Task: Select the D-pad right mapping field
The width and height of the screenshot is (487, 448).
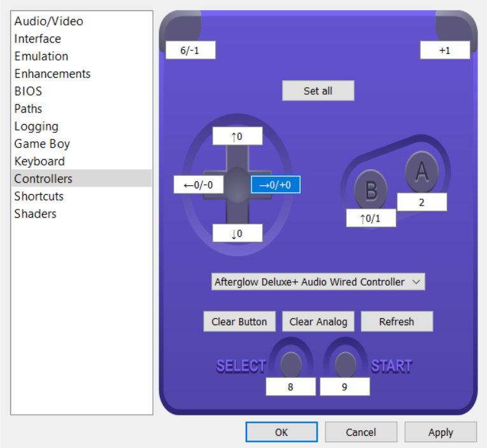Action: pos(275,185)
